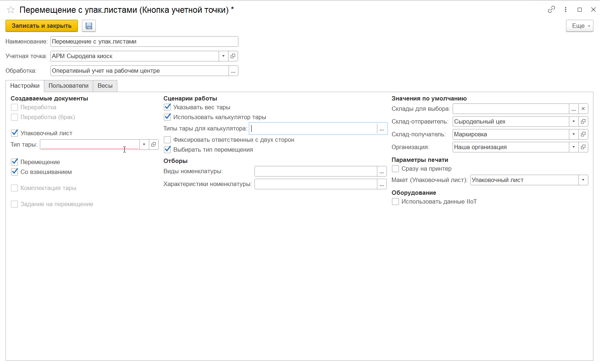Enable Сразу на принтер checkbox
Viewport: 600px width, 364px height.
tap(395, 168)
